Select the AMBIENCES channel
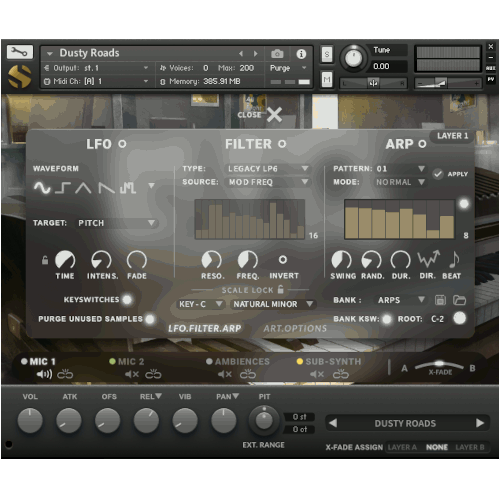 coord(238,361)
